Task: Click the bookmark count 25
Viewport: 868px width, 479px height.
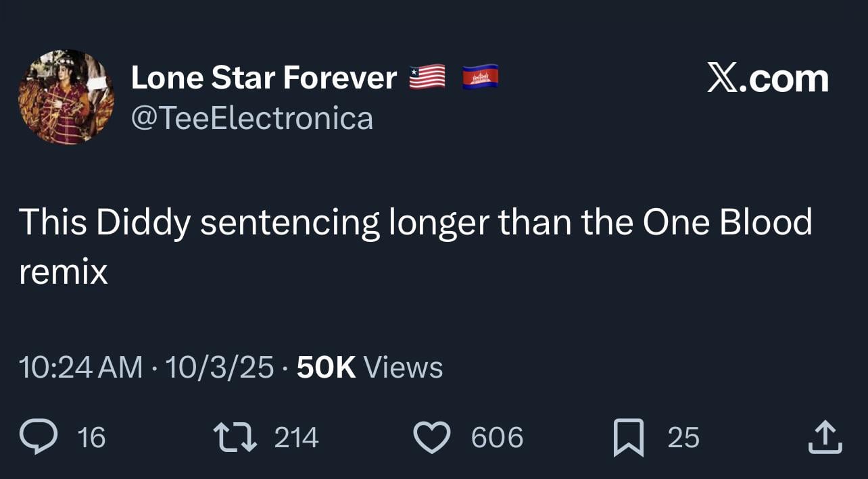Action: (x=683, y=438)
